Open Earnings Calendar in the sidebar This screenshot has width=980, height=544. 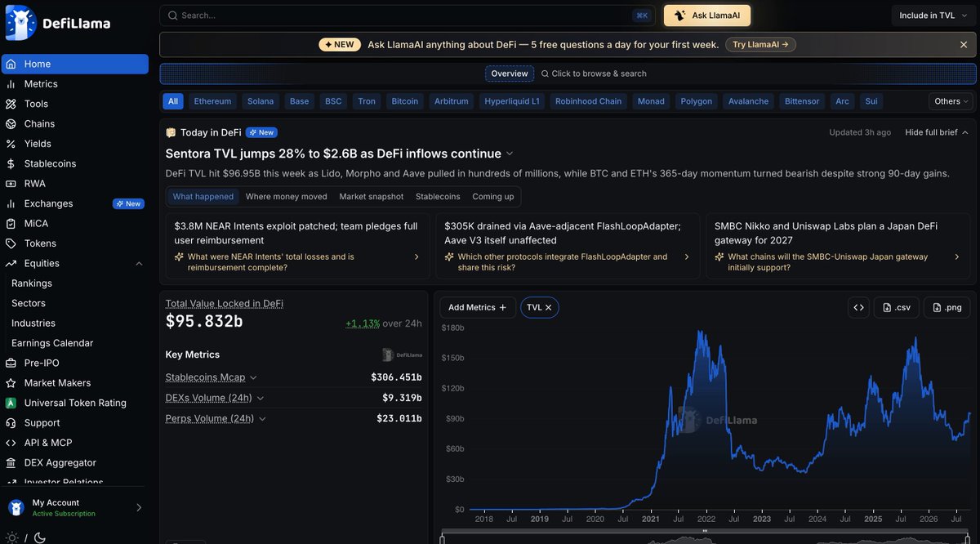click(x=52, y=343)
